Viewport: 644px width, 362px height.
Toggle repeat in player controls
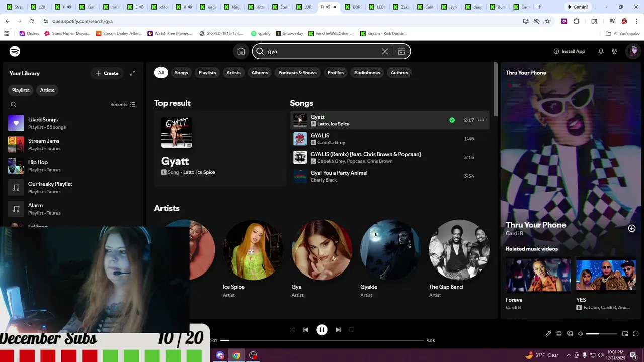pyautogui.click(x=352, y=330)
